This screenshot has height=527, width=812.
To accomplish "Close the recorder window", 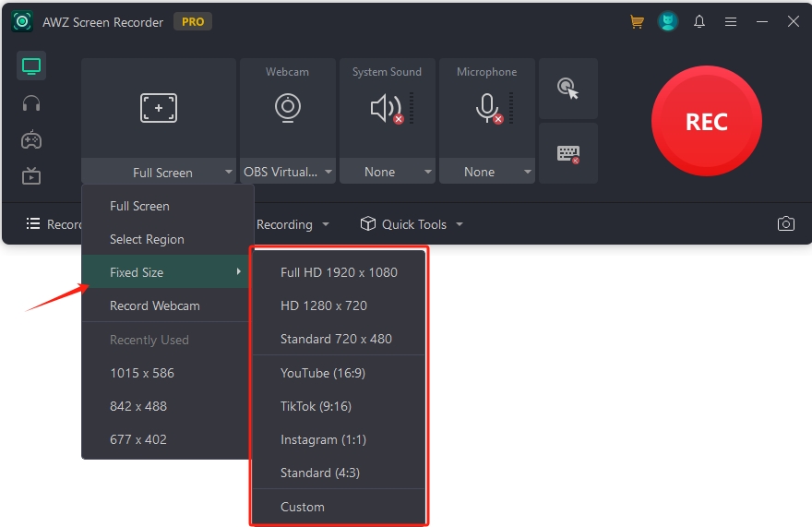I will click(x=794, y=22).
